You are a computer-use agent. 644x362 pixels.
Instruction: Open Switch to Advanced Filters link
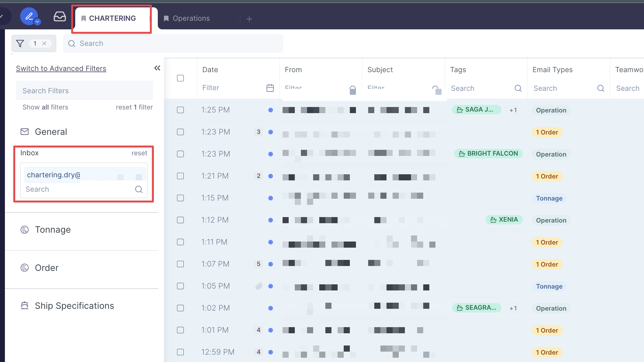point(61,68)
